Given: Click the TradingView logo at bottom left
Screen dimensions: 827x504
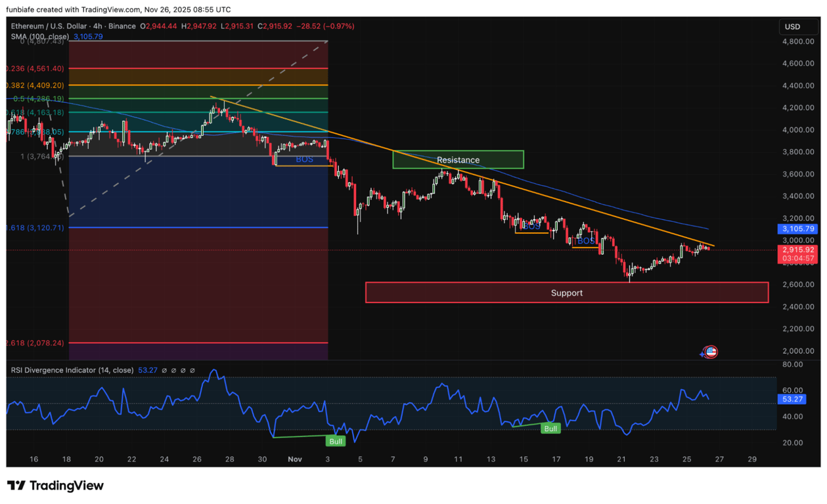Looking at the screenshot, I should click(x=53, y=485).
